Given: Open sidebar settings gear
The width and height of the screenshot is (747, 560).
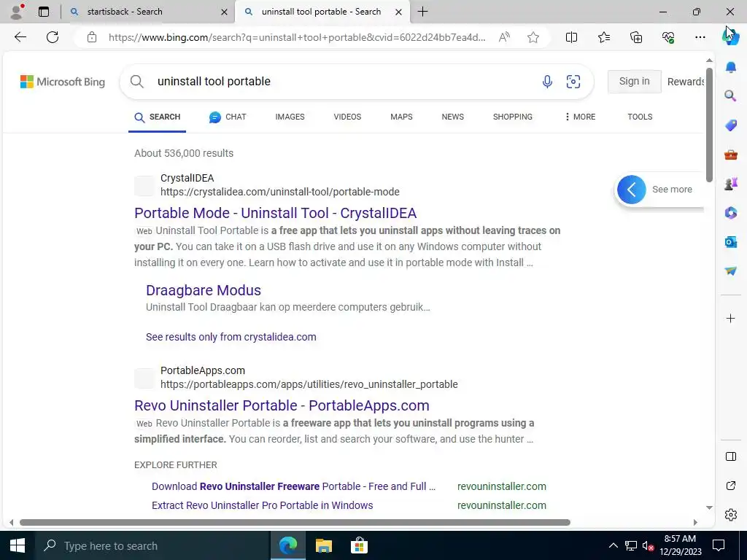Looking at the screenshot, I should coord(731,515).
